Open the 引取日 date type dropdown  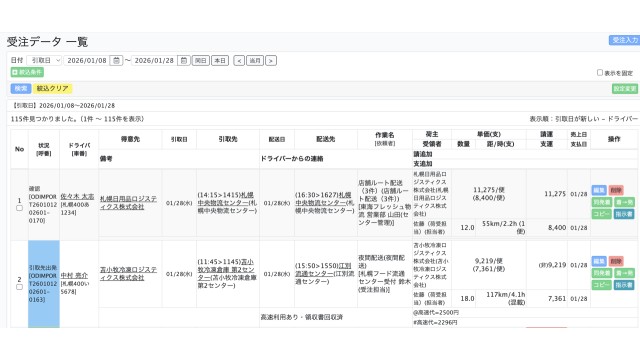[44, 60]
